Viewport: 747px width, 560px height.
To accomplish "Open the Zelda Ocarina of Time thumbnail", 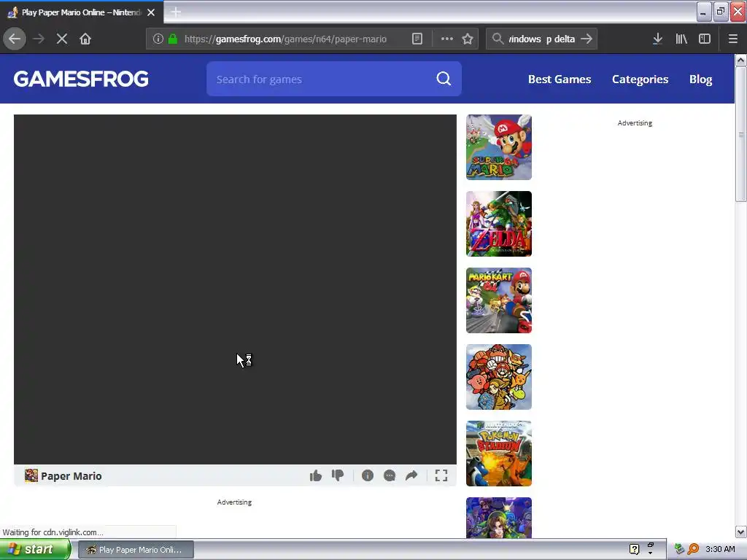I will pyautogui.click(x=499, y=224).
